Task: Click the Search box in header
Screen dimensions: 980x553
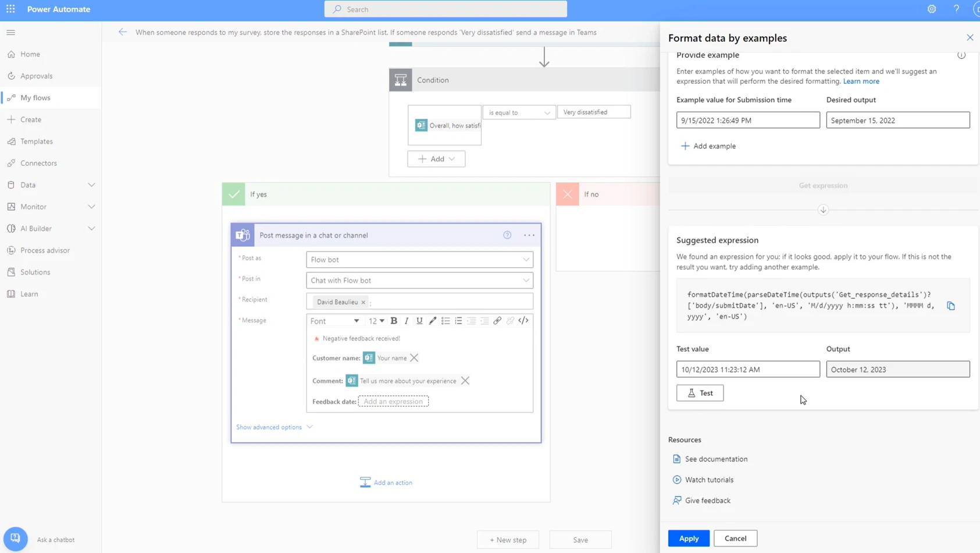Action: tap(446, 9)
